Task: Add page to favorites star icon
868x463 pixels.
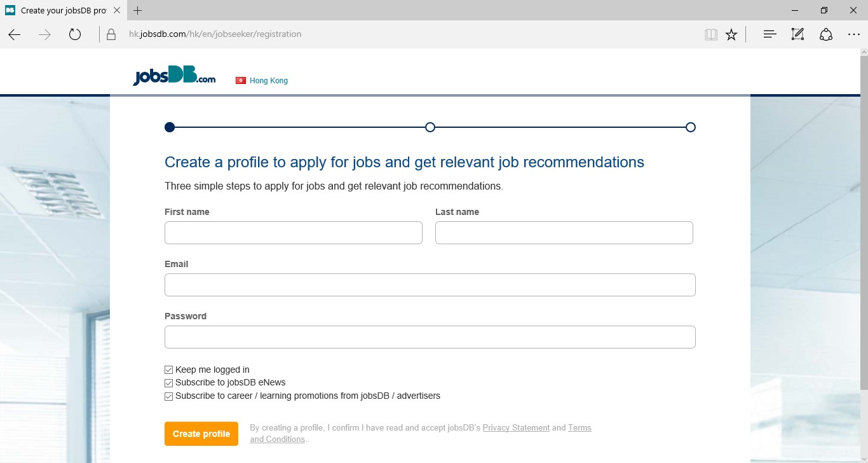Action: click(731, 34)
